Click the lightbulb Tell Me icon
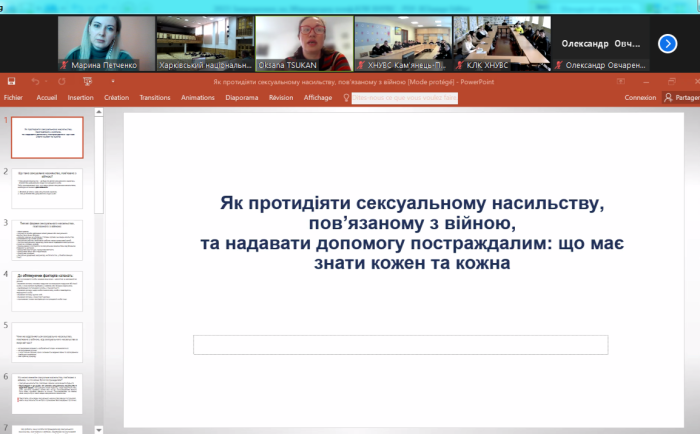 346,98
